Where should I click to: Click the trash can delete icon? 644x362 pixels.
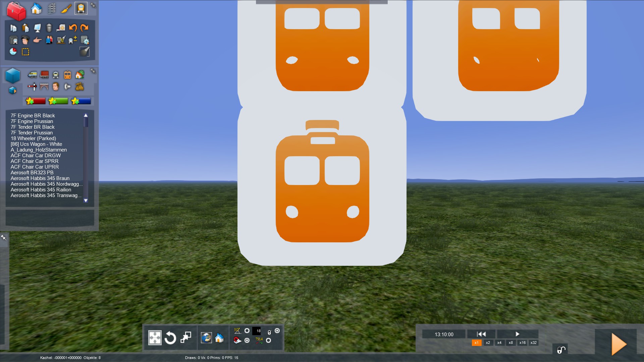pyautogui.click(x=49, y=28)
